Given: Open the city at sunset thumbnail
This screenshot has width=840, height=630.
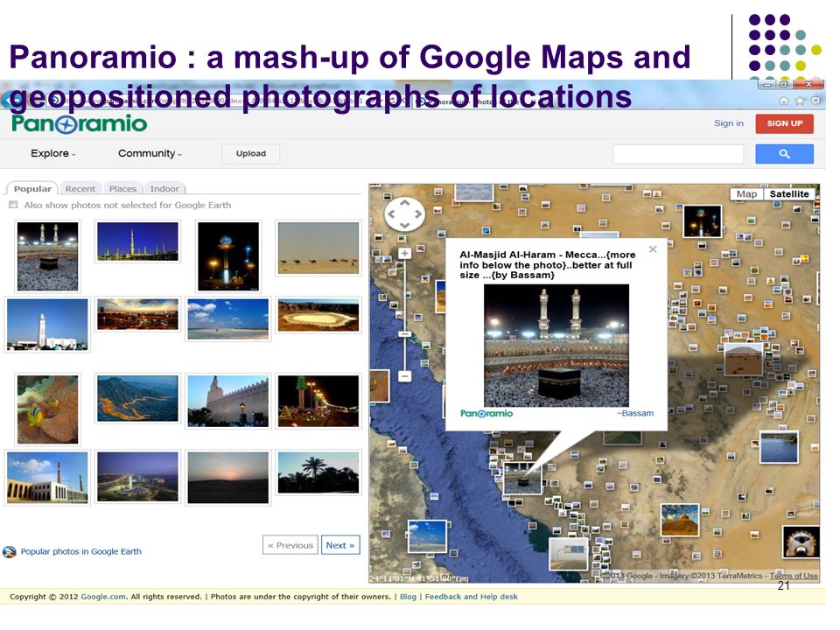Looking at the screenshot, I should (x=137, y=314).
